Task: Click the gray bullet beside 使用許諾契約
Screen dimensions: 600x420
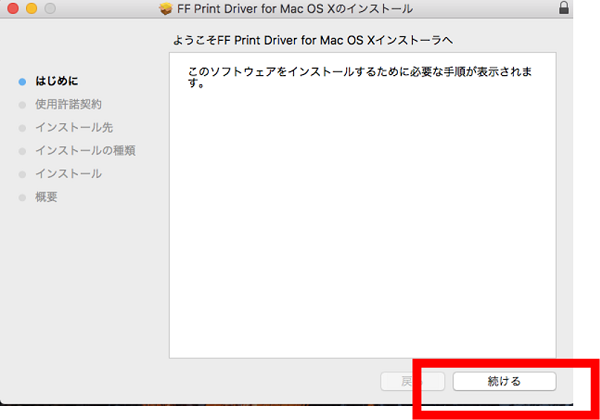Action: coord(22,104)
